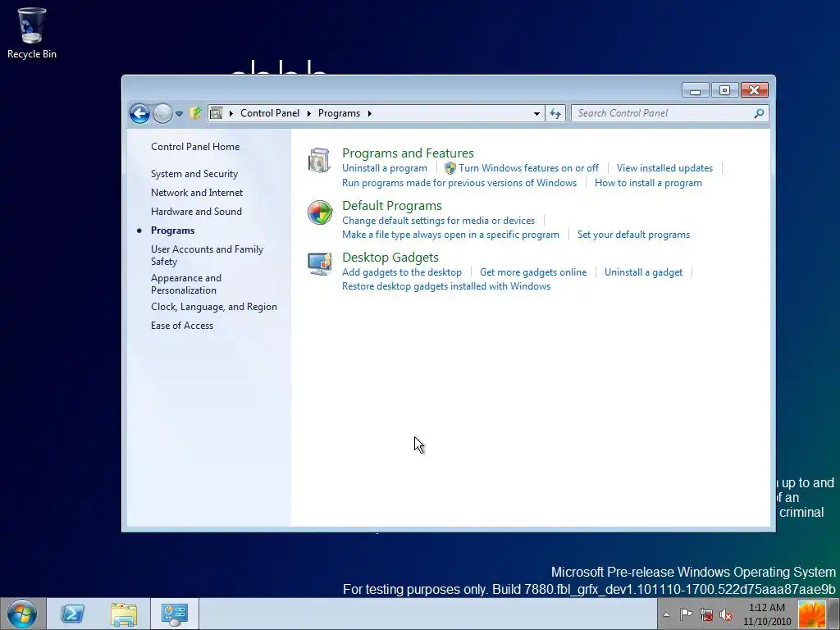Click Set your default programs
840x630 pixels.
pos(633,235)
